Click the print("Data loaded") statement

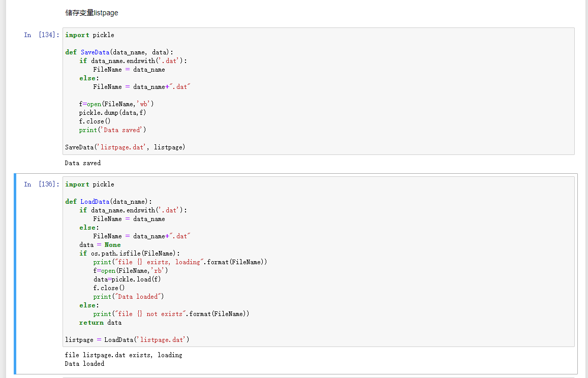pyautogui.click(x=129, y=297)
